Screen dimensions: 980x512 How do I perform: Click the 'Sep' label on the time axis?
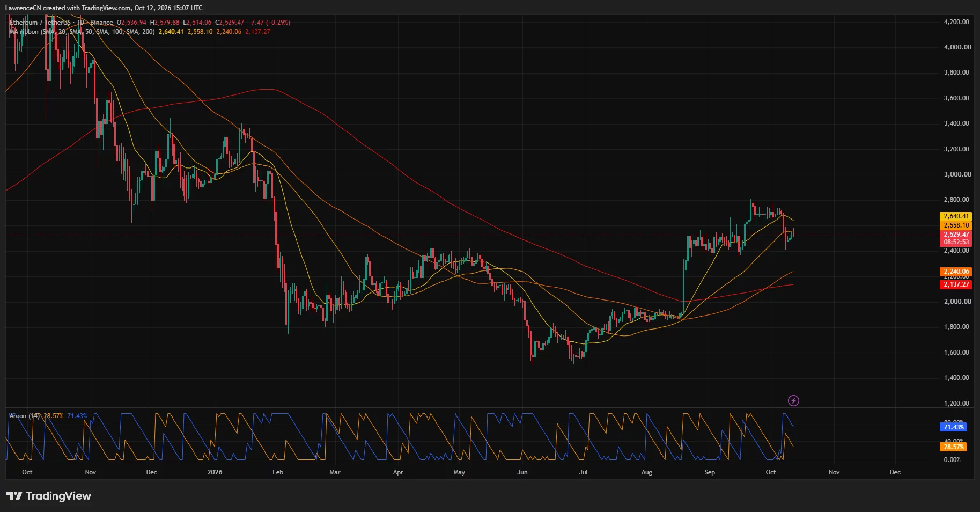(x=710, y=472)
